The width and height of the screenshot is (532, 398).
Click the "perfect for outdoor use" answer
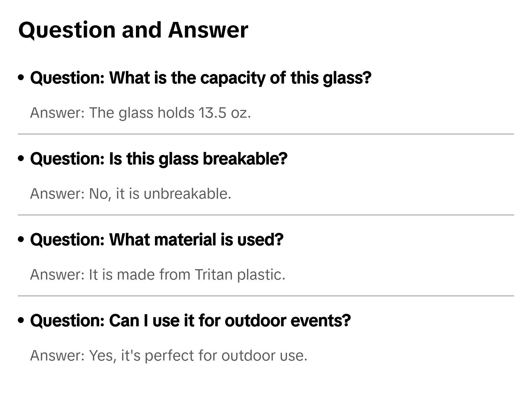[x=169, y=356]
